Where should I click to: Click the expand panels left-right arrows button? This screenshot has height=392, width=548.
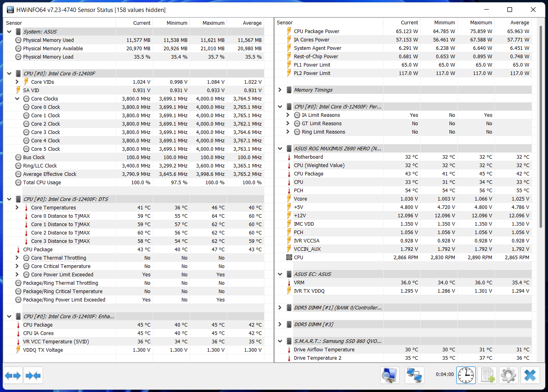[13, 376]
